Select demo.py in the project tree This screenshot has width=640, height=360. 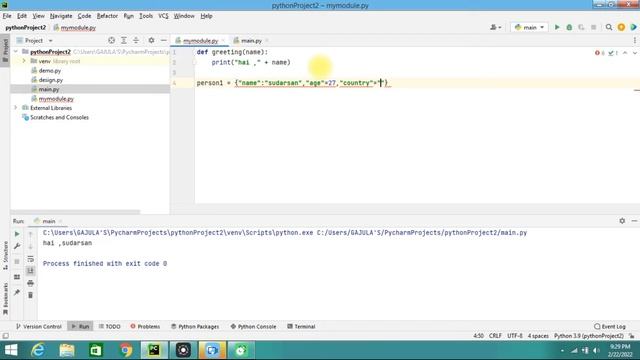(x=50, y=71)
